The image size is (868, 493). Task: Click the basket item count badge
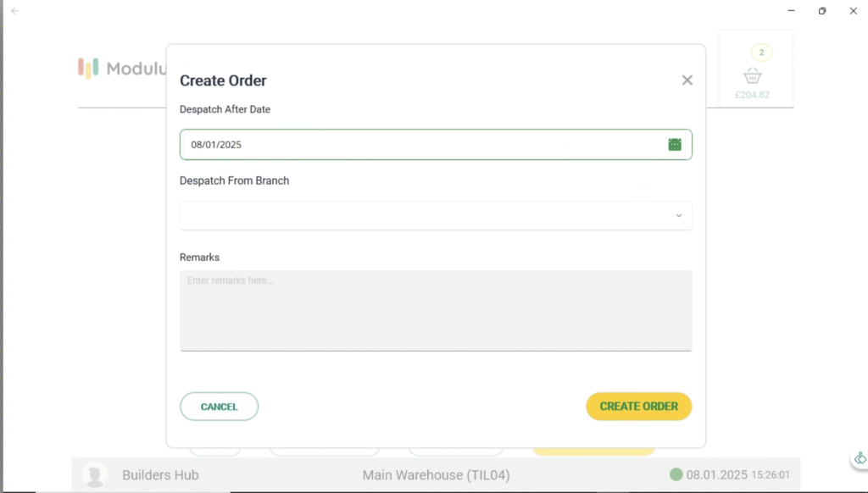click(x=761, y=53)
